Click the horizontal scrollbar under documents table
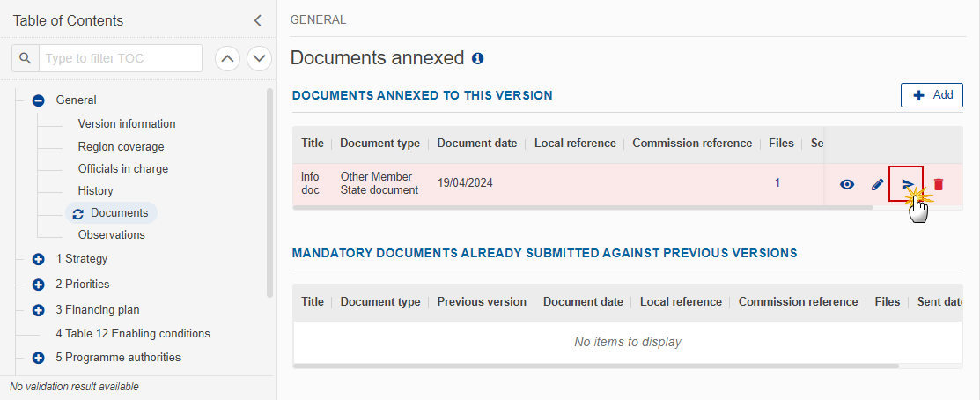Viewport: 980px width, 400px height. pos(583,207)
